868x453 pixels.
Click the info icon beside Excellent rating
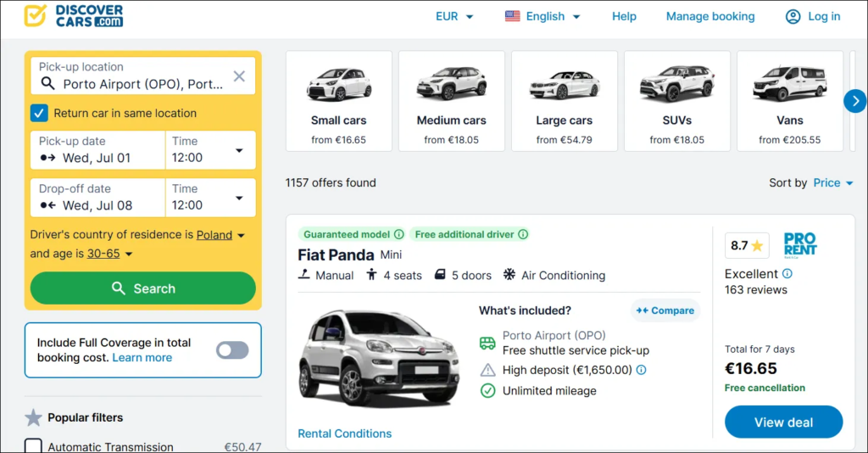pos(787,273)
